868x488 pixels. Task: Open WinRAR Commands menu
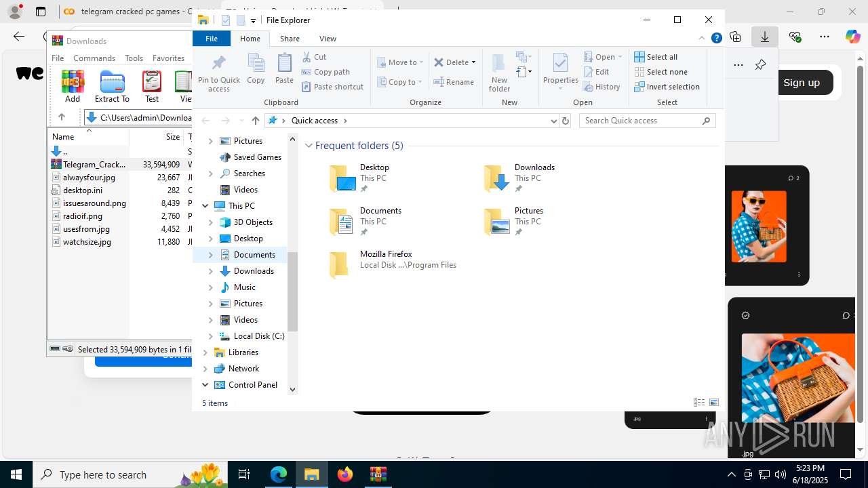click(94, 58)
